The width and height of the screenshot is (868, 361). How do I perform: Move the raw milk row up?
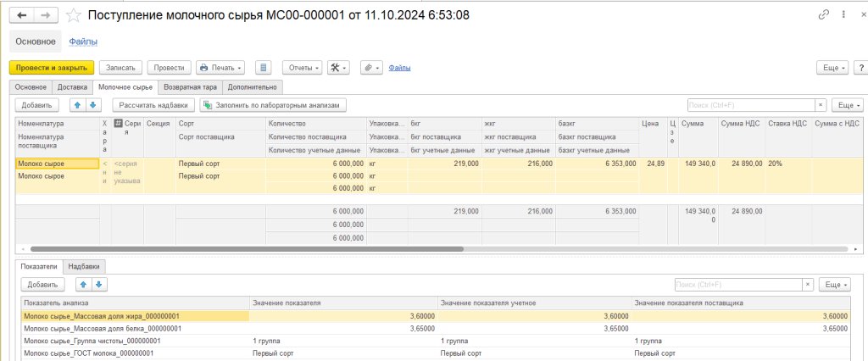coord(76,105)
